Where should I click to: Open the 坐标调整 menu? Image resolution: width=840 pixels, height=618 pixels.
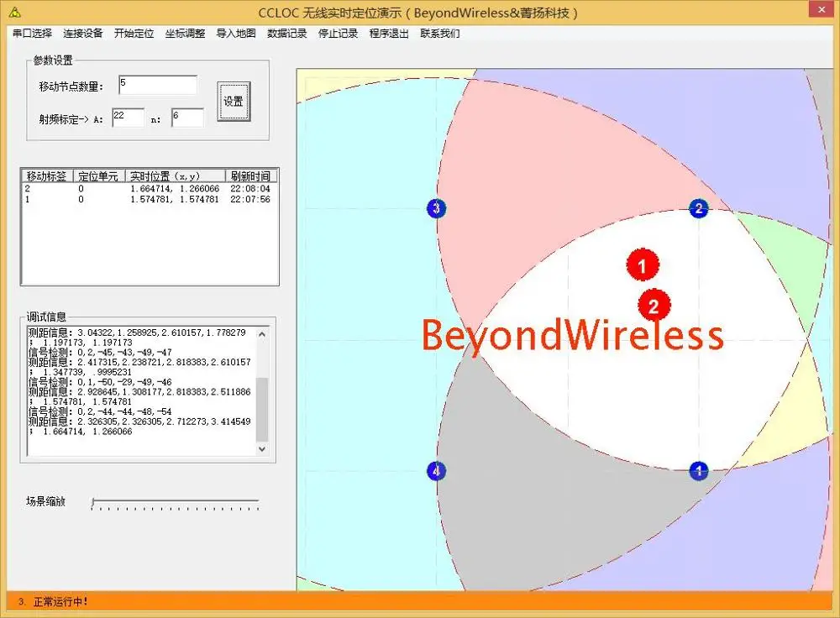point(186,34)
